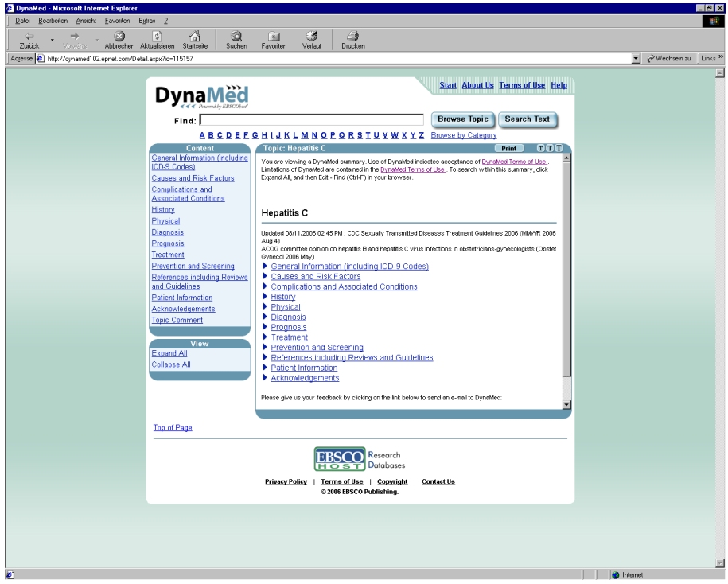This screenshot has height=584, width=728.
Task: Open Copyright footer link
Action: click(392, 481)
